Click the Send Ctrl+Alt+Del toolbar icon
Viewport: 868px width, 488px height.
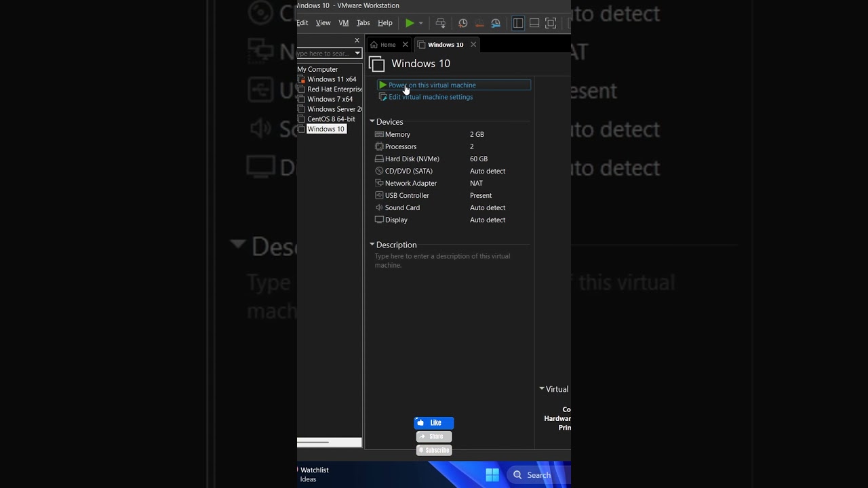pos(441,23)
